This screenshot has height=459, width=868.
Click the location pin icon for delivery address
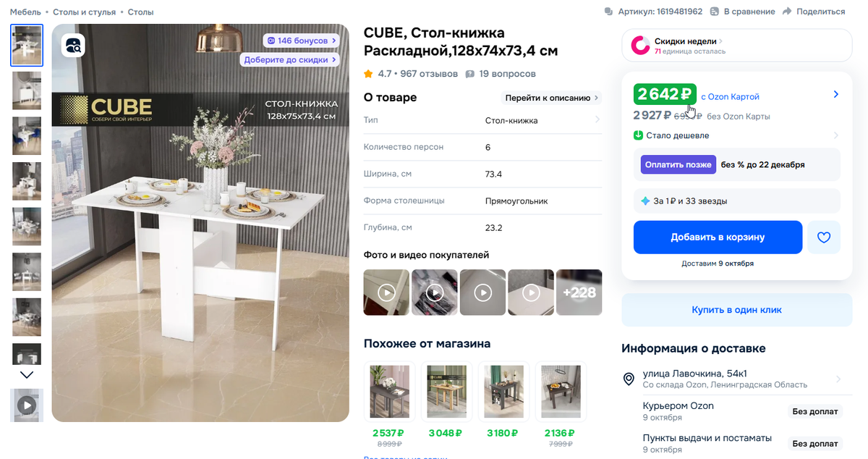(629, 379)
